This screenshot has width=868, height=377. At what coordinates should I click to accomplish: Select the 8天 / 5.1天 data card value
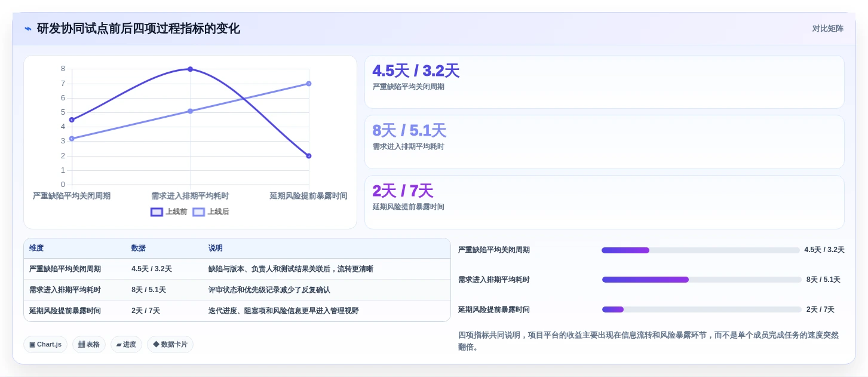click(409, 131)
